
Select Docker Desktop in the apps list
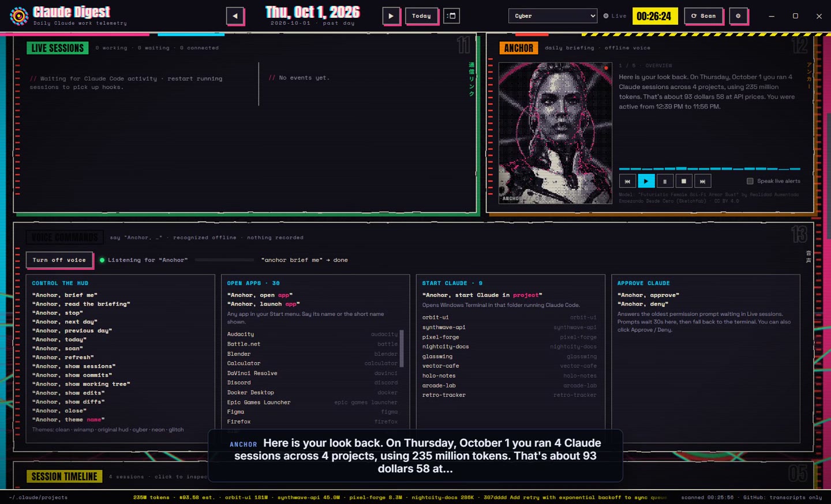tap(312, 393)
